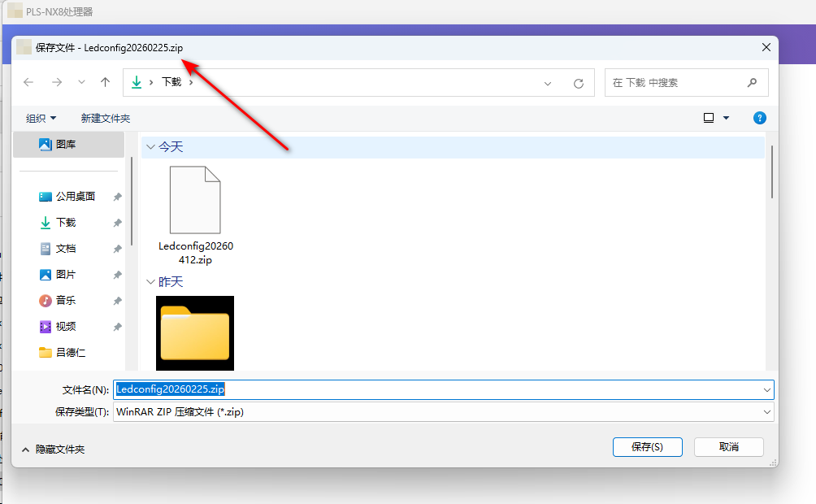The width and height of the screenshot is (816, 504).
Task: Open recent locations chevron beside navigation arrows
Action: [81, 82]
